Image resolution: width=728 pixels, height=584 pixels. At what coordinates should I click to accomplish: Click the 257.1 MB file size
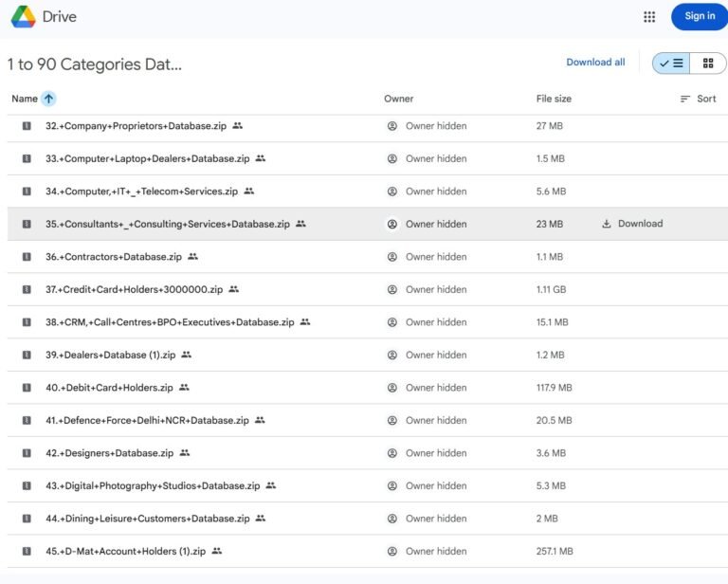pyautogui.click(x=555, y=552)
